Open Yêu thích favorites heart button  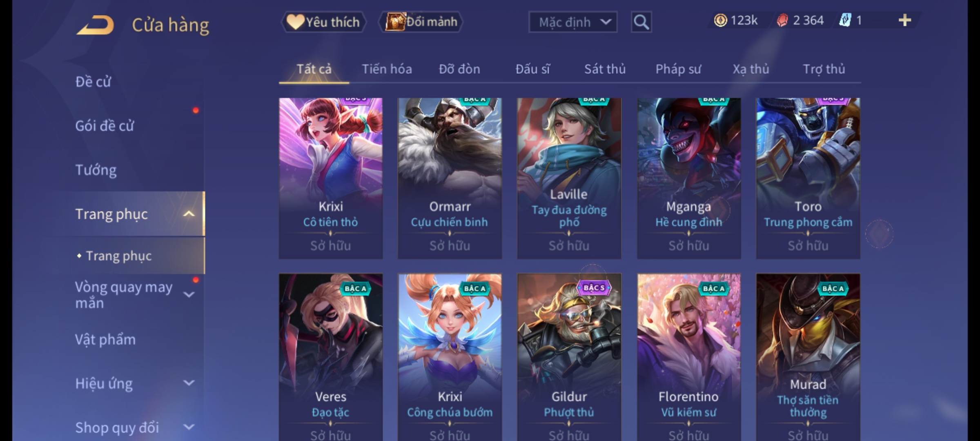tap(323, 22)
